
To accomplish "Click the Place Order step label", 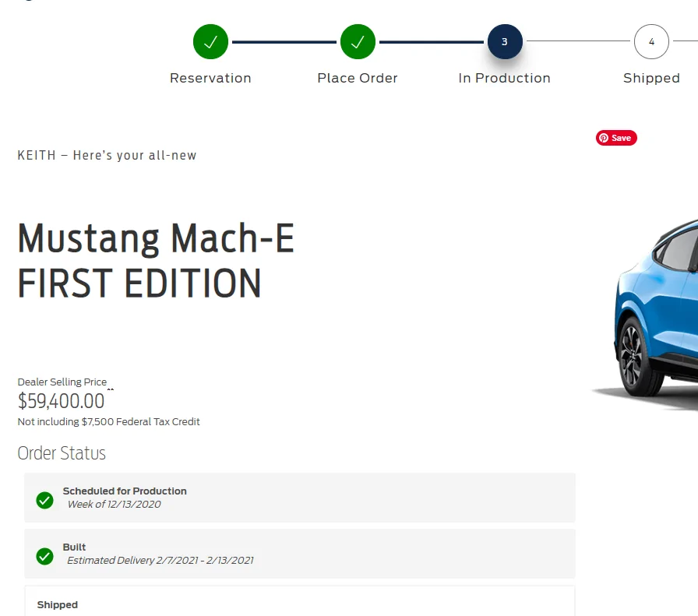I will (358, 79).
